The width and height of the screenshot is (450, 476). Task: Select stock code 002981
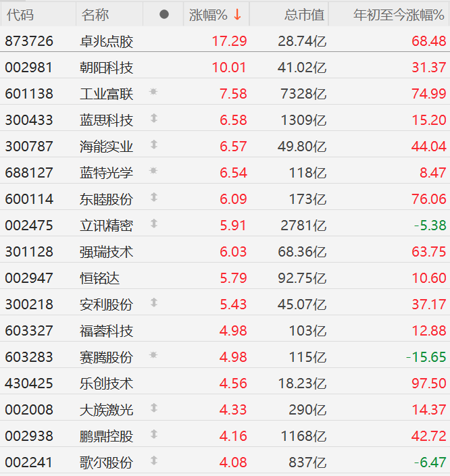29,68
